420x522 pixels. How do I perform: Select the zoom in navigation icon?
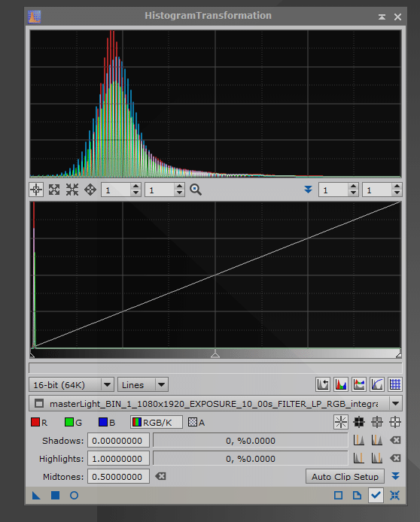pos(54,190)
